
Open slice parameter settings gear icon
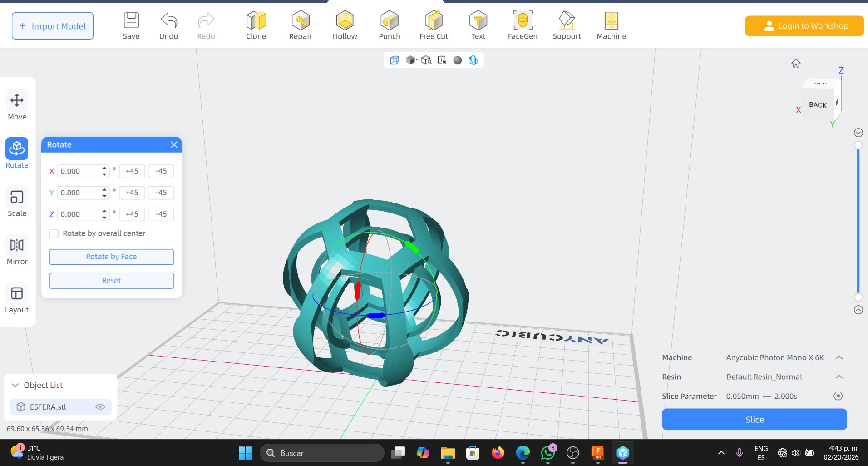click(x=838, y=396)
